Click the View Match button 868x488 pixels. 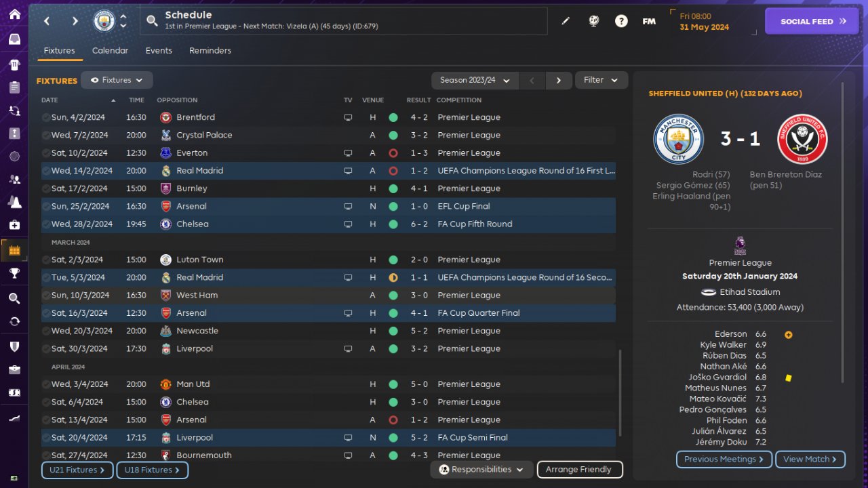[x=810, y=459]
